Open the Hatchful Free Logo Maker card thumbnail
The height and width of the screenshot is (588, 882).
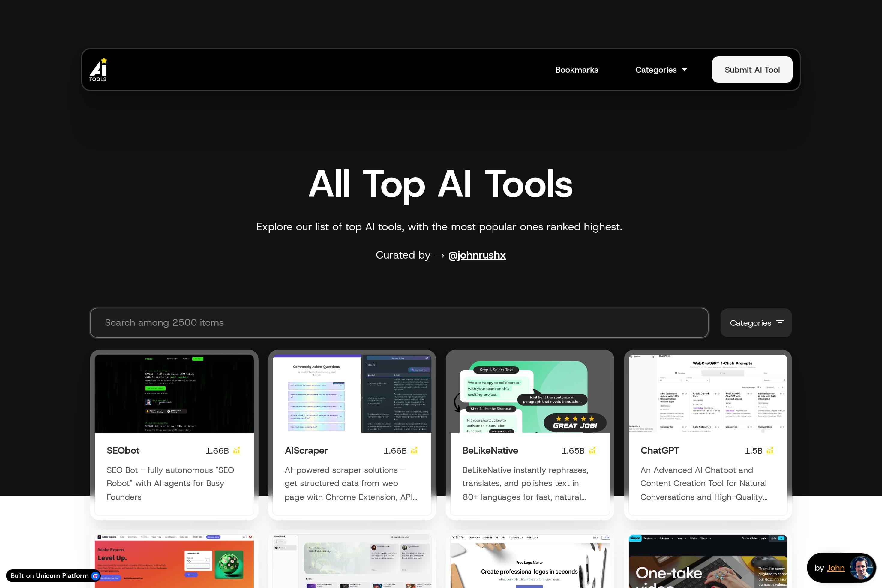[x=530, y=561]
